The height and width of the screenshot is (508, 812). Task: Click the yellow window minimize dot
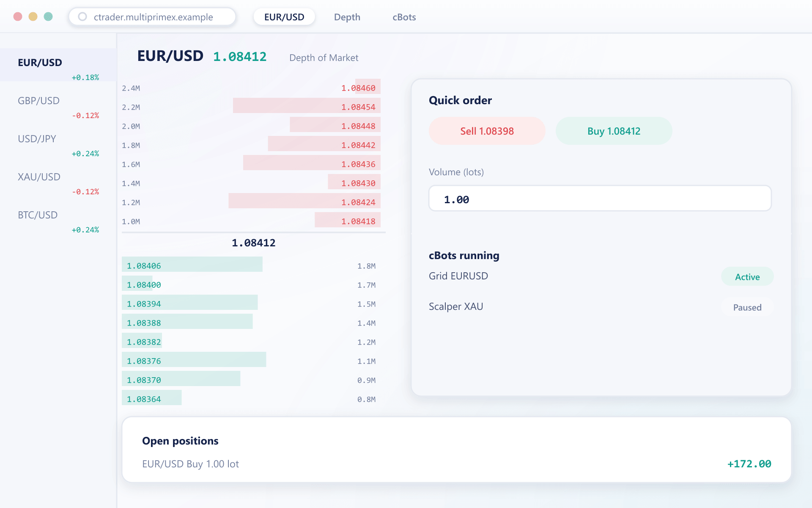point(33,17)
